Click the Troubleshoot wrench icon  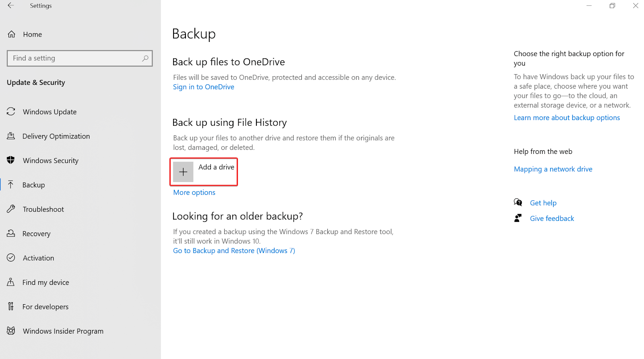(11, 209)
